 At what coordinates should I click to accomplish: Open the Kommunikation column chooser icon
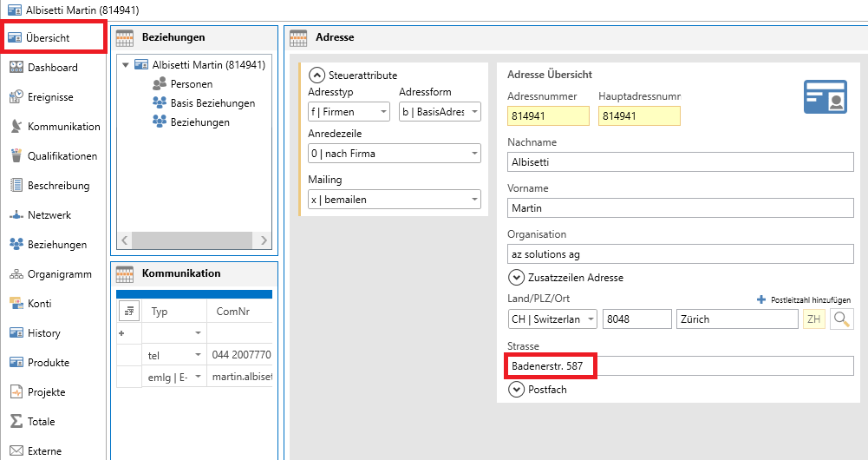(128, 311)
